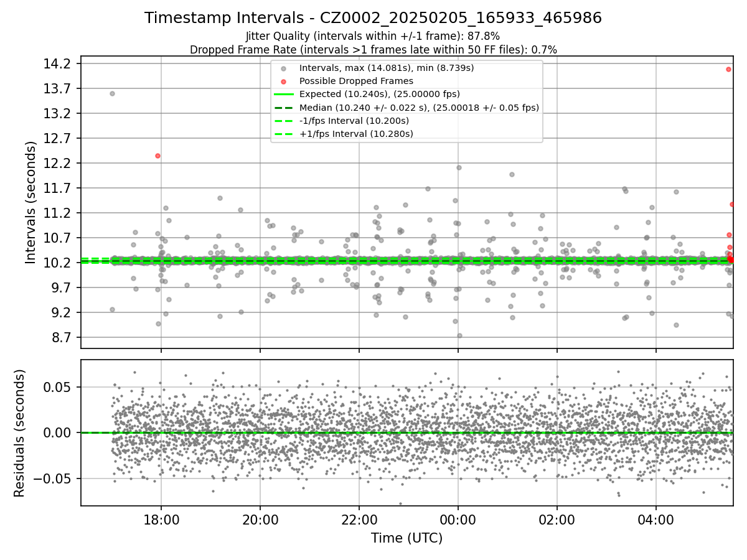Click the 02:00 time tick label
747x560 pixels.
557,519
